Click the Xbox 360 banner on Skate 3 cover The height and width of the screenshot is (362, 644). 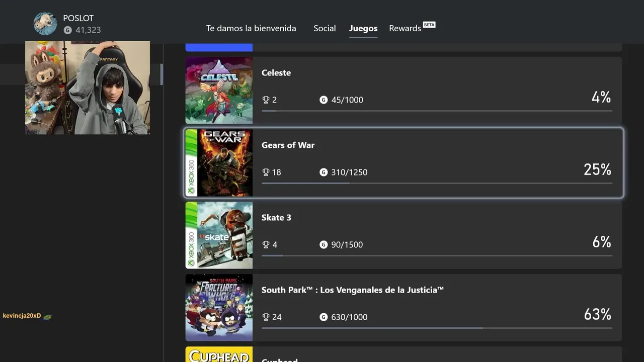(191, 235)
